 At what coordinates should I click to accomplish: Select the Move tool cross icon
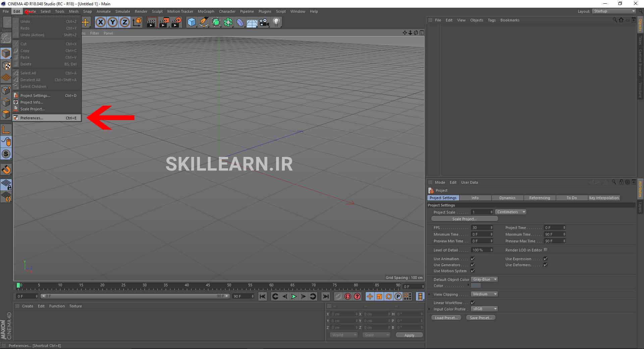pyautogui.click(x=86, y=22)
